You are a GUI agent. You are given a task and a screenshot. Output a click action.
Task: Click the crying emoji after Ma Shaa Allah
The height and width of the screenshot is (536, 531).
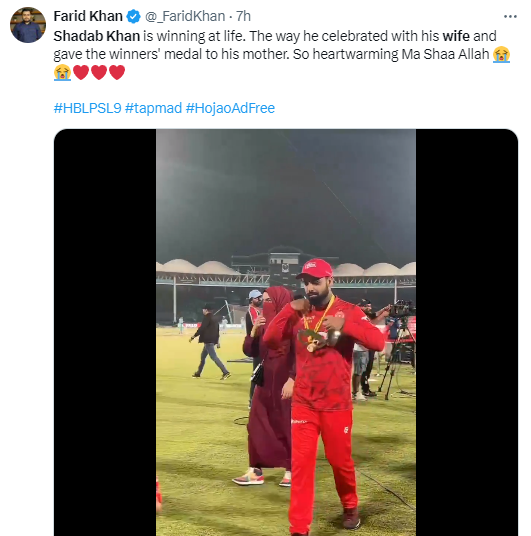(501, 54)
